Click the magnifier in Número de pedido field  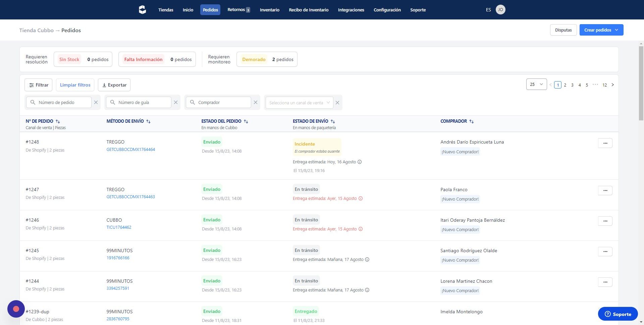click(33, 102)
